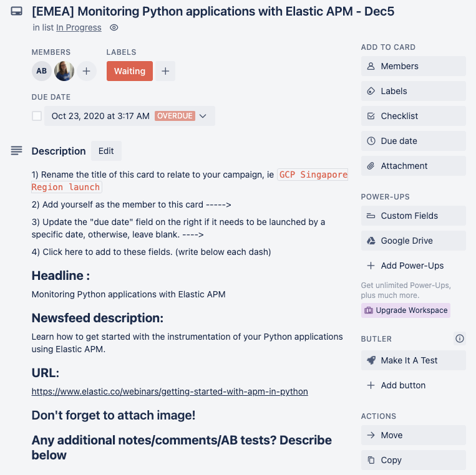Click the red Waiting label
476x475 pixels.
(x=130, y=71)
